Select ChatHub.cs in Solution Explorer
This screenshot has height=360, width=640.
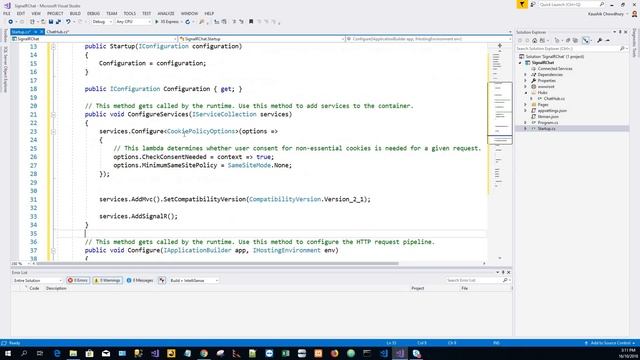pos(554,98)
